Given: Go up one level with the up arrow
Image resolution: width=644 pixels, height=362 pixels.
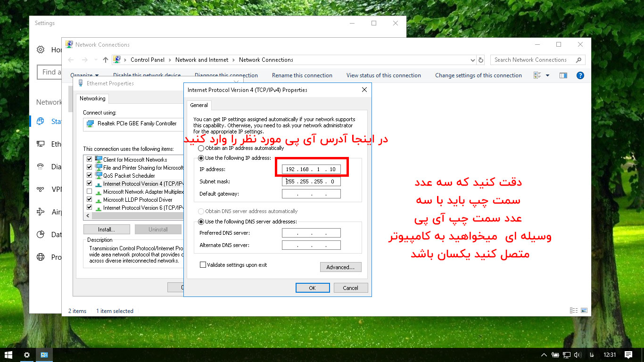Looking at the screenshot, I should [x=105, y=60].
